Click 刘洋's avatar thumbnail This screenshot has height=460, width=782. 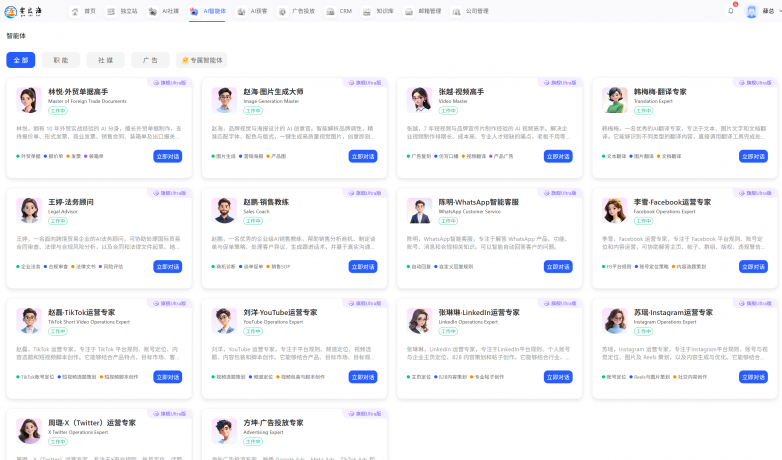point(224,320)
